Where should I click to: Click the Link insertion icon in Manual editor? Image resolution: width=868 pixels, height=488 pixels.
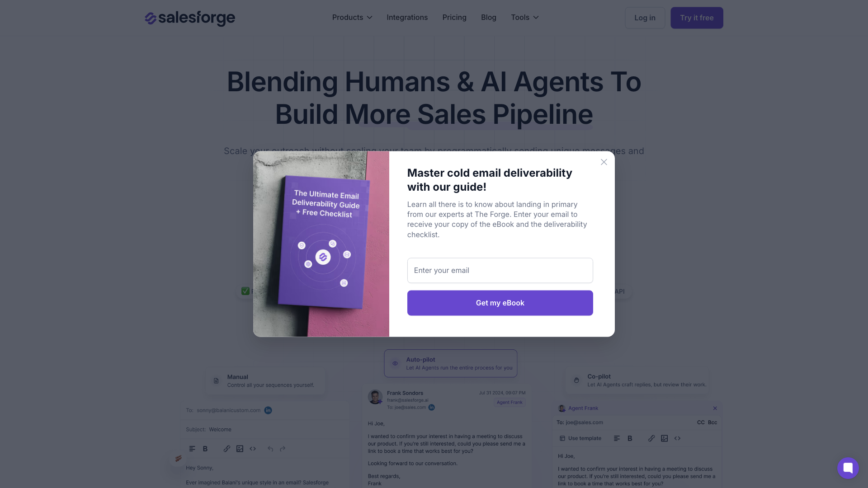pos(227,449)
